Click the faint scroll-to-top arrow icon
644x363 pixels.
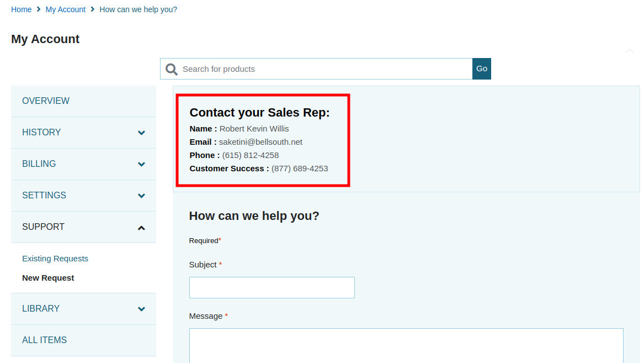(x=630, y=51)
